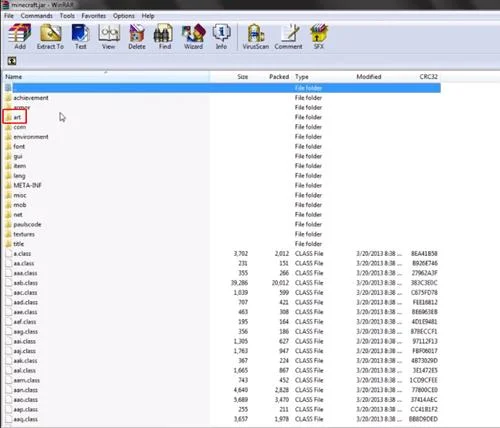Open the Commands menu
The image size is (500, 428).
click(37, 16)
